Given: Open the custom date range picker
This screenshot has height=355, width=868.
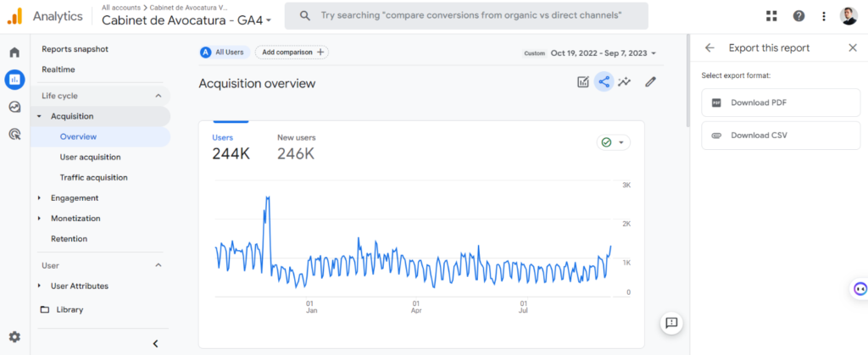Looking at the screenshot, I should [x=603, y=53].
